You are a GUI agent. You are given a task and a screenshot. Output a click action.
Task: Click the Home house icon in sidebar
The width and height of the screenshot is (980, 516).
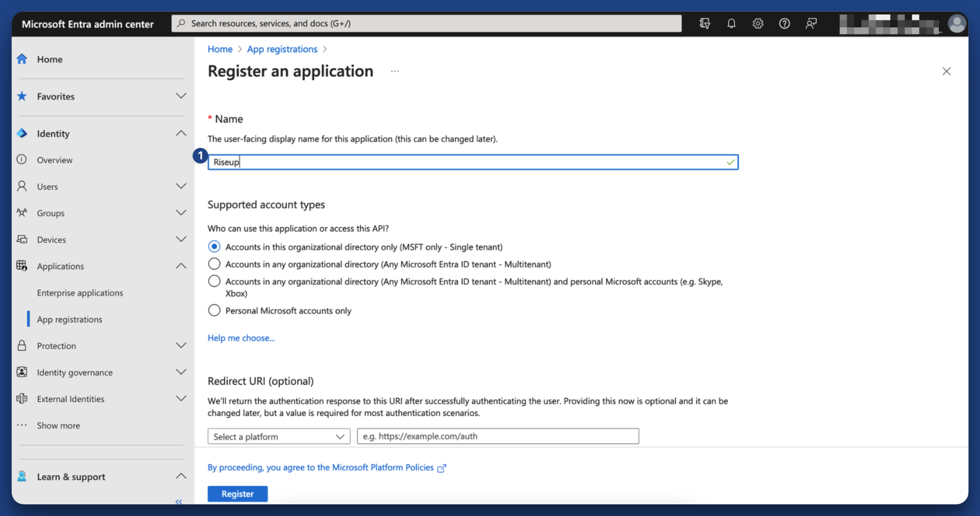tap(22, 59)
